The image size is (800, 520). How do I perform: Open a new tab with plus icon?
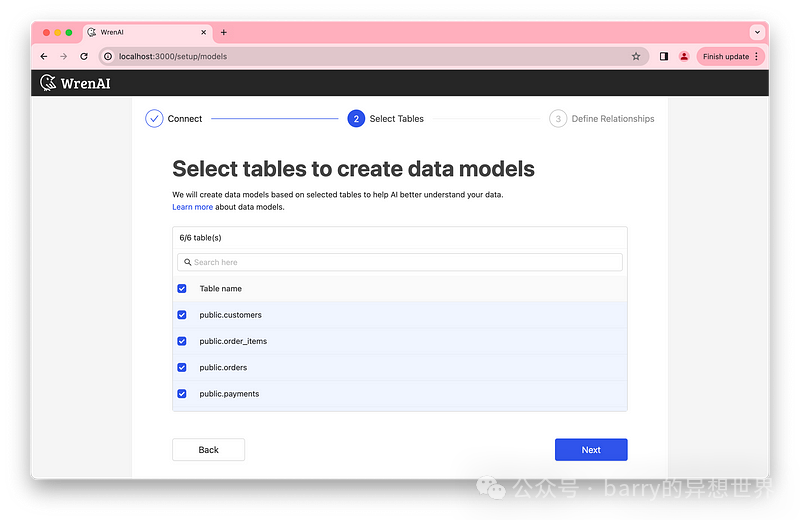coord(223,32)
